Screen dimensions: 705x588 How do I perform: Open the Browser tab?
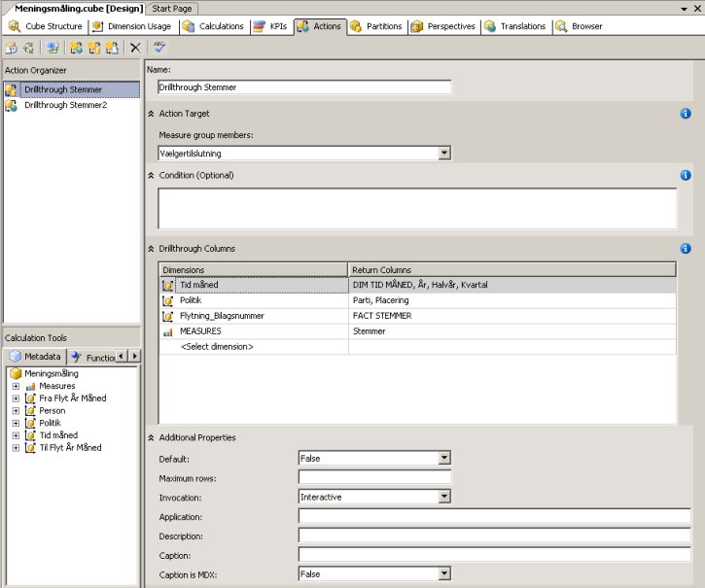[580, 26]
